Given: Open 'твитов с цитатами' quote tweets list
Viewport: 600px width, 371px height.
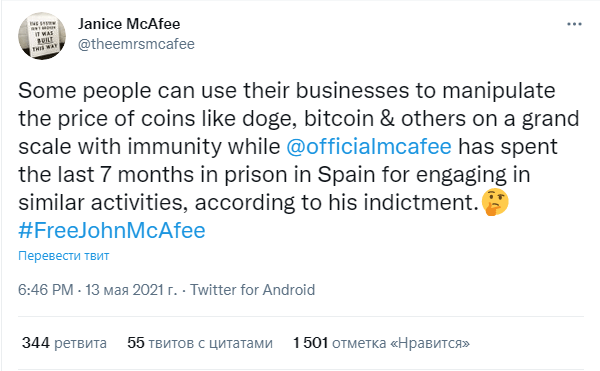Looking at the screenshot, I should (x=210, y=343).
